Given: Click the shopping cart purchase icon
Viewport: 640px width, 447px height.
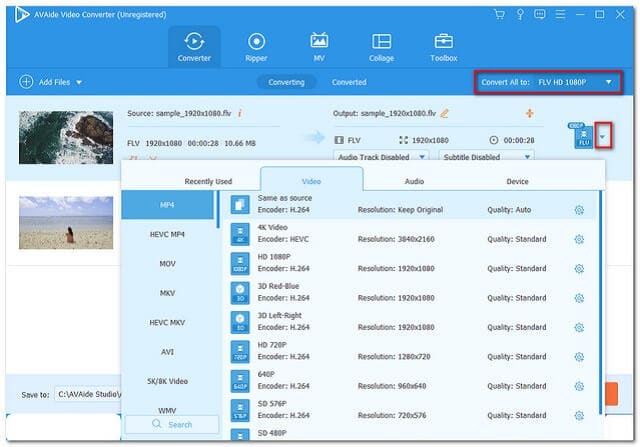Looking at the screenshot, I should pyautogui.click(x=499, y=15).
